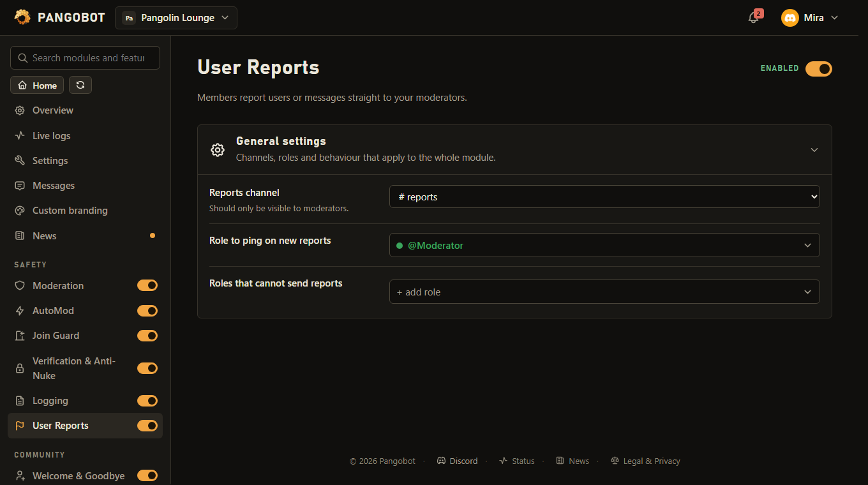This screenshot has width=868, height=485.
Task: Toggle the Welcome & Goodbye switch
Action: (147, 475)
